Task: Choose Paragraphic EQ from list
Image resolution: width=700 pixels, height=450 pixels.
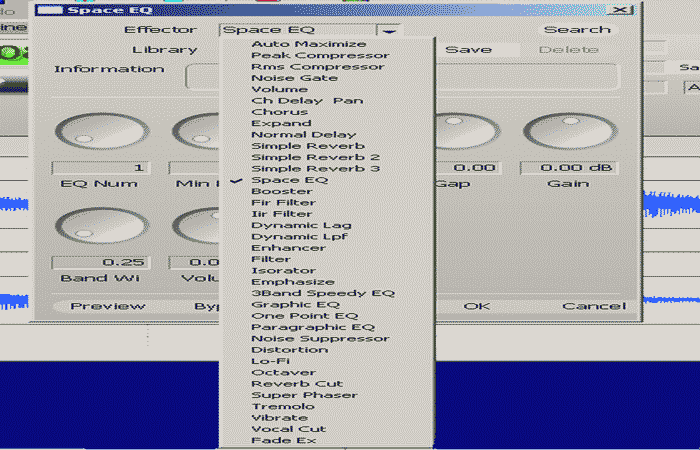Action: tap(312, 327)
